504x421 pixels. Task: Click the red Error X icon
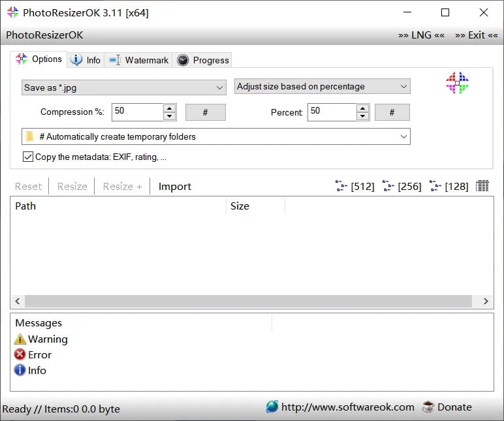(20, 354)
